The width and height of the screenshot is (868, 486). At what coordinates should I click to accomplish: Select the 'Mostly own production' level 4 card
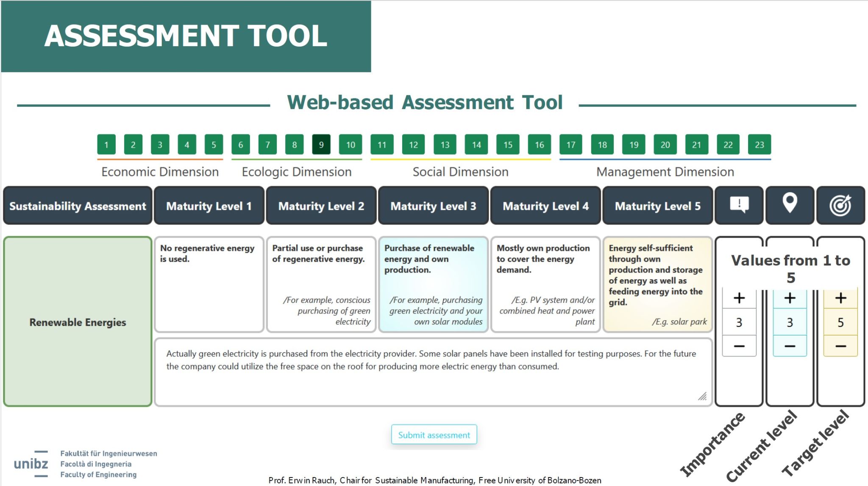[545, 284]
